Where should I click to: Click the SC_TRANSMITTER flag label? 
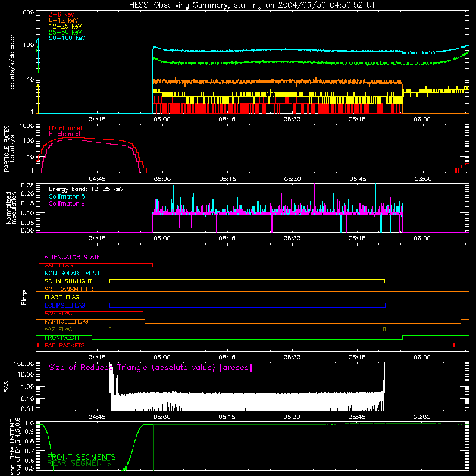(x=68, y=289)
